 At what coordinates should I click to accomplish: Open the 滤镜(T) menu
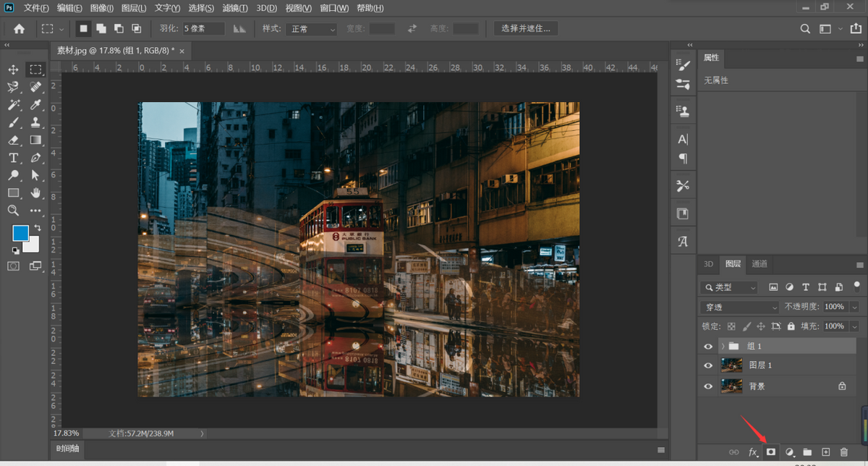click(235, 8)
